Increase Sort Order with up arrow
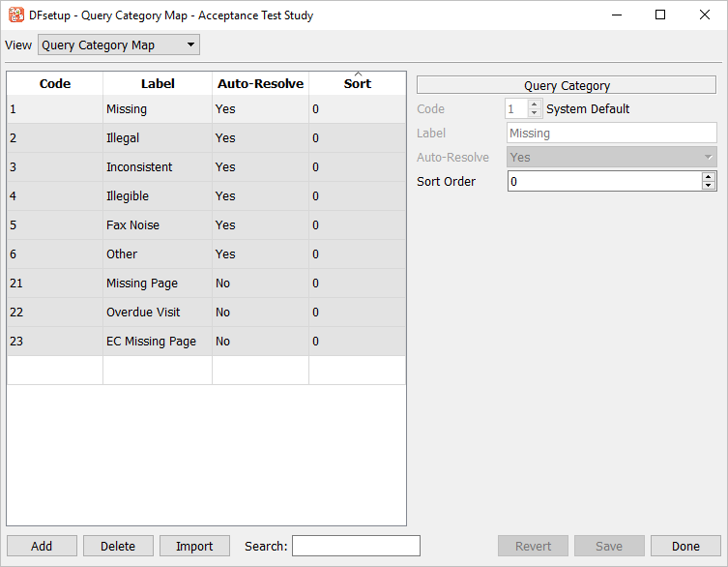Viewport: 728px width, 567px height. 709,177
